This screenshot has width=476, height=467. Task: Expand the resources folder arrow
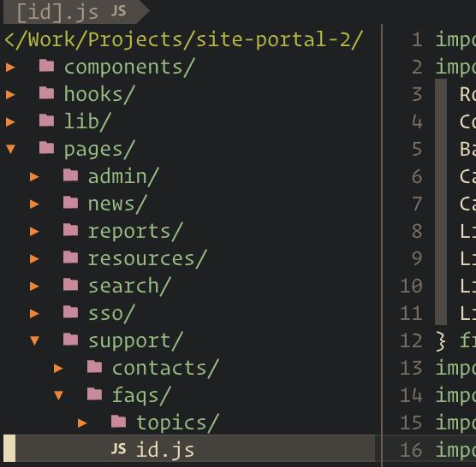(x=34, y=258)
